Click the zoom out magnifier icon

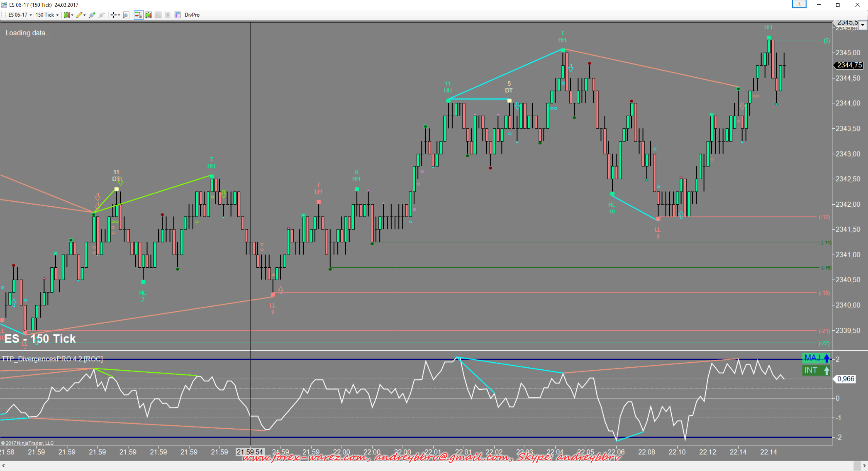coord(101,15)
